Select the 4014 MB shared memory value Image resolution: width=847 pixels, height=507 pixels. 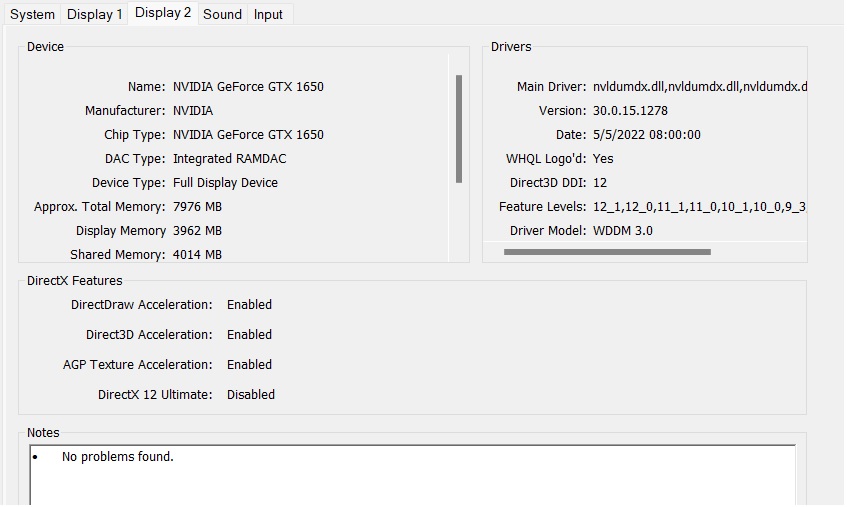pyautogui.click(x=197, y=254)
